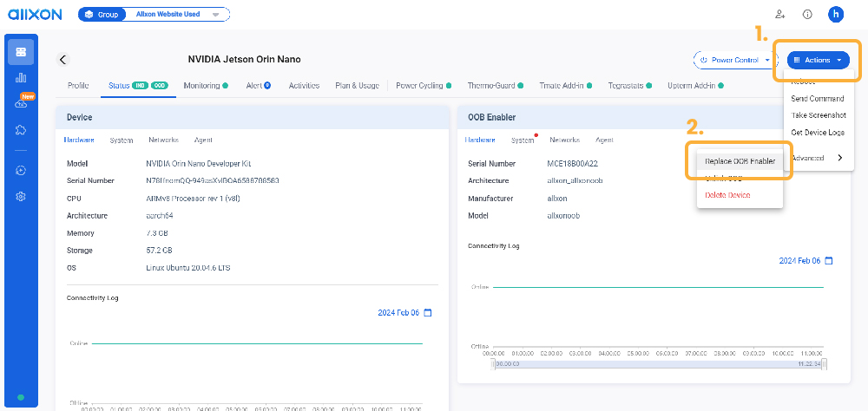The image size is (868, 411).
Task: Choose Get Device Logs from Actions menu
Action: coord(818,133)
